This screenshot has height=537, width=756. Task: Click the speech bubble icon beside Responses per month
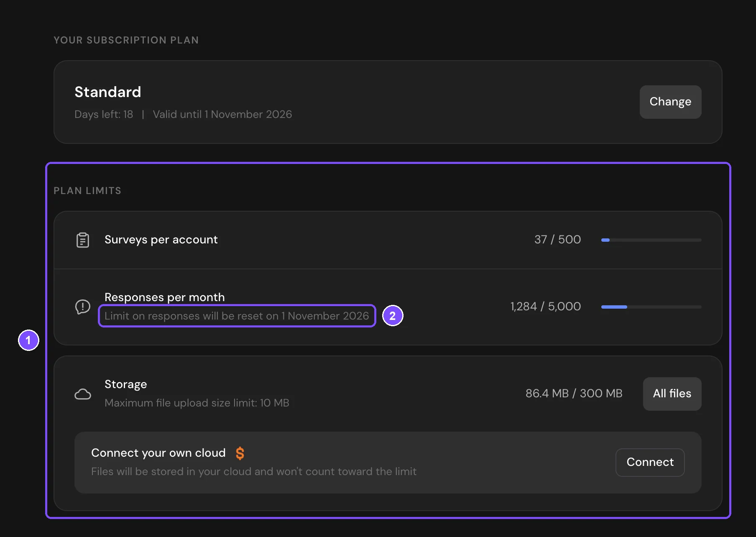point(83,307)
